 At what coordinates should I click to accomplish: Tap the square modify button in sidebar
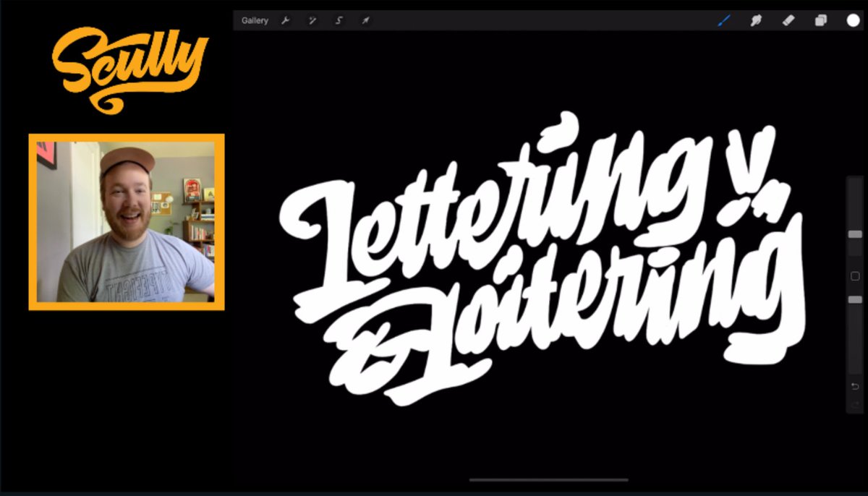[x=855, y=276]
